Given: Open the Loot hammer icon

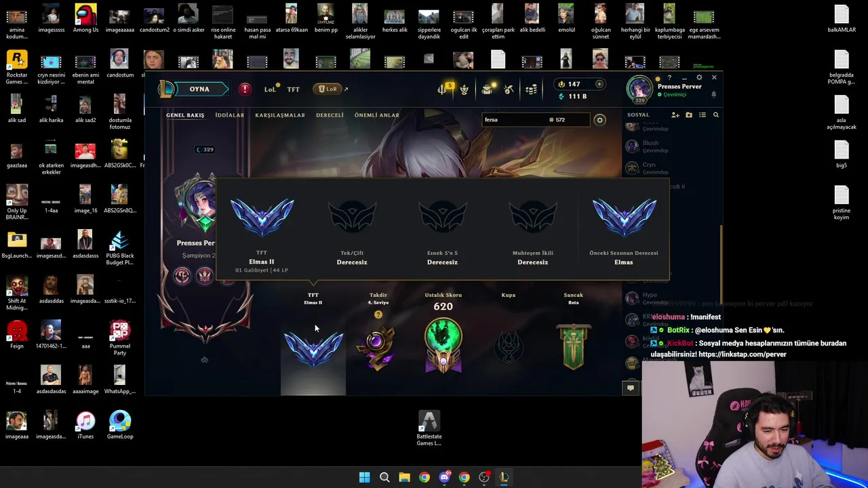Looking at the screenshot, I should coord(509,89).
